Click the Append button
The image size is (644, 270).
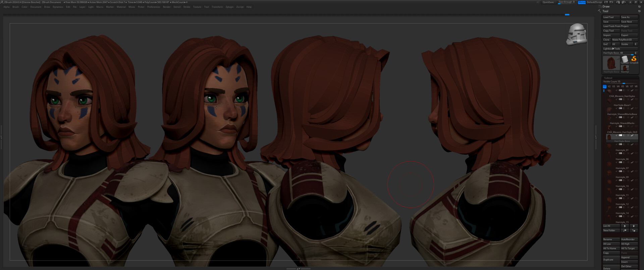(629, 258)
